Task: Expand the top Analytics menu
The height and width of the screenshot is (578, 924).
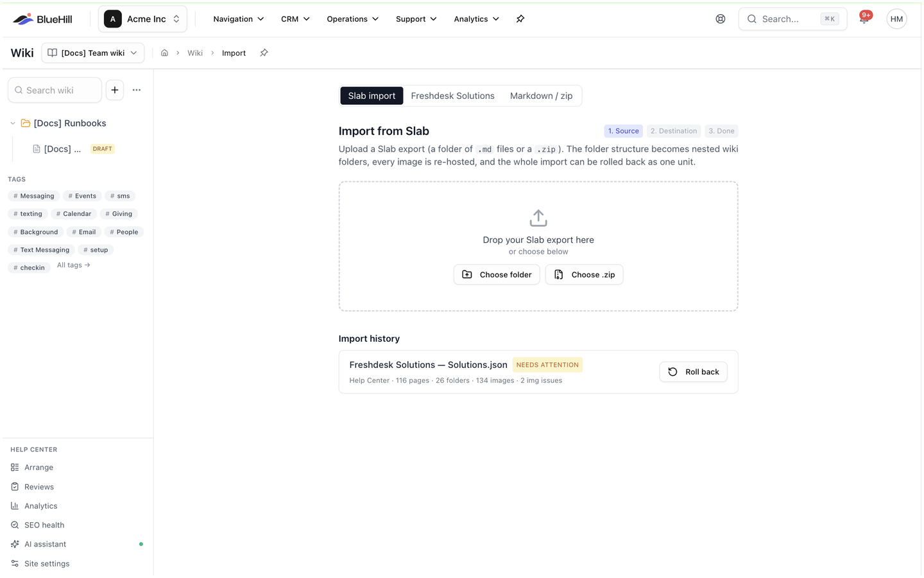Action: click(x=477, y=19)
